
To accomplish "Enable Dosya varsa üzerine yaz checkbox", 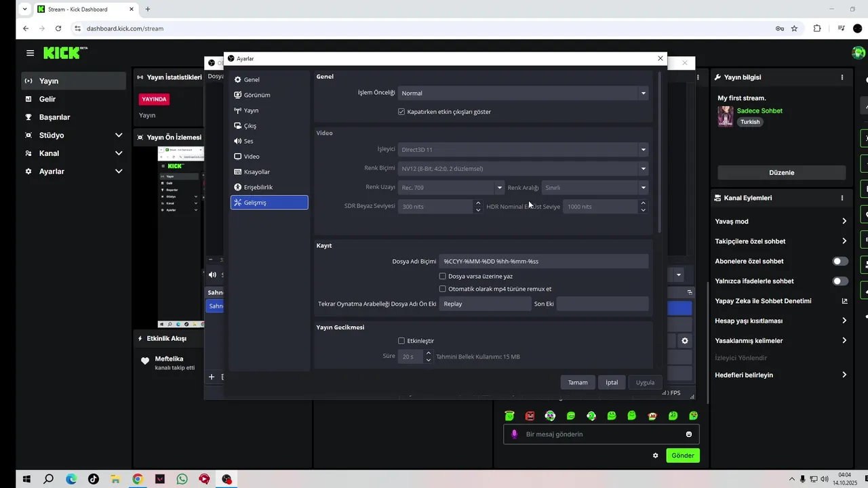I will (443, 276).
